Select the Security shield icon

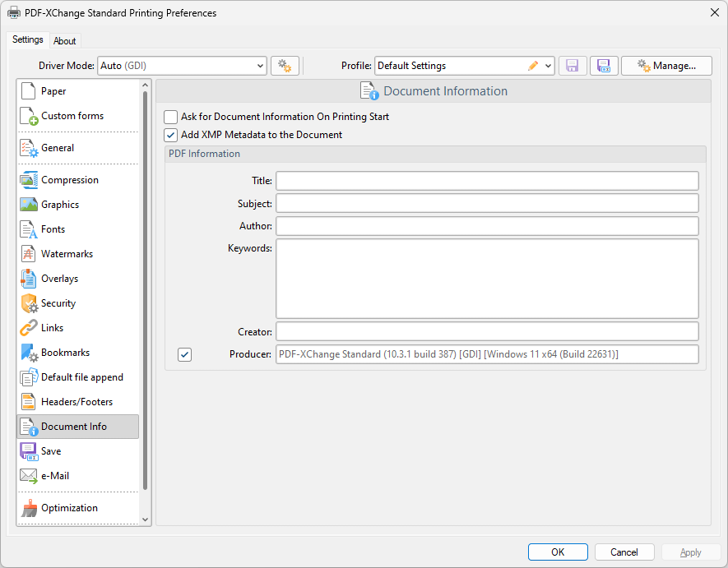coord(27,302)
